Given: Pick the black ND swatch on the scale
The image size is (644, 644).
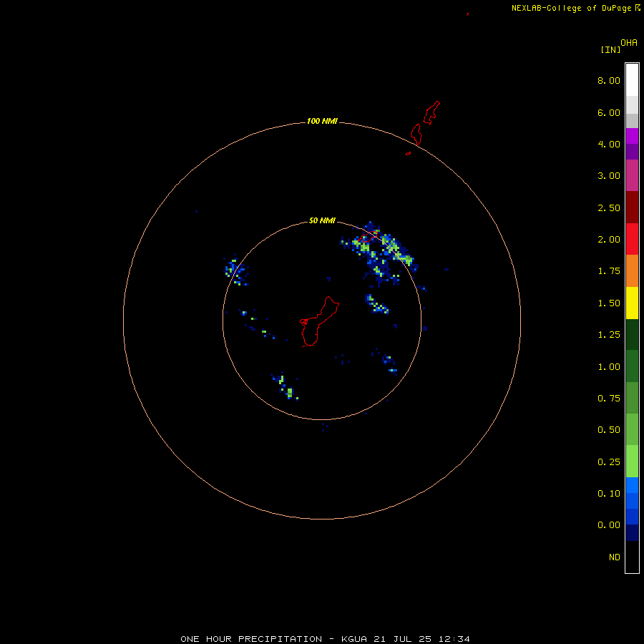Looking at the screenshot, I should point(632,557).
